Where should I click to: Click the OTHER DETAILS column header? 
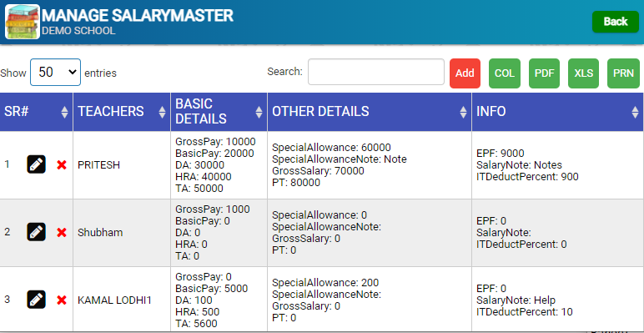370,111
